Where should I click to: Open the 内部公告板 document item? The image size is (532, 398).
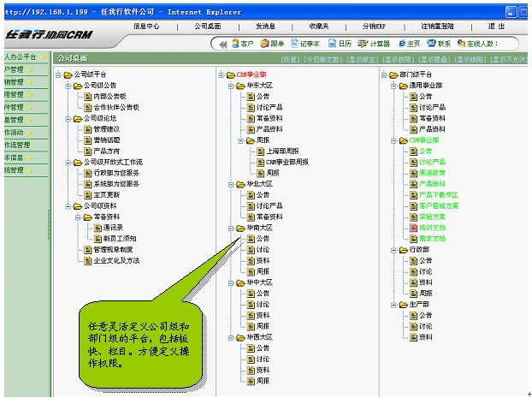coord(108,97)
